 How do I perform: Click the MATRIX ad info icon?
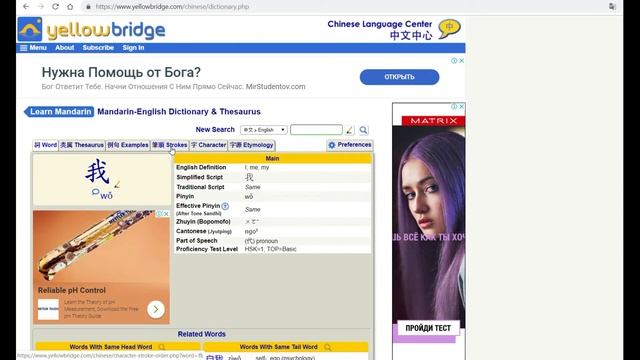[454, 107]
